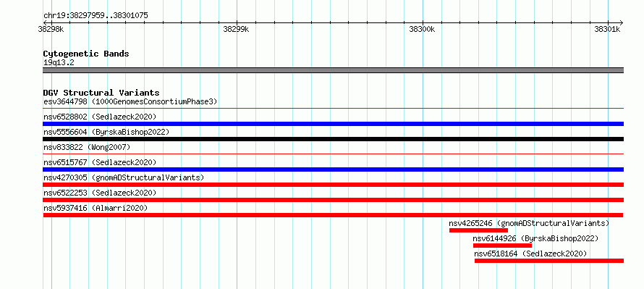This screenshot has width=644, height=289.
Task: Click the chr19:38297959..38301075 region label
Action: tap(96, 16)
